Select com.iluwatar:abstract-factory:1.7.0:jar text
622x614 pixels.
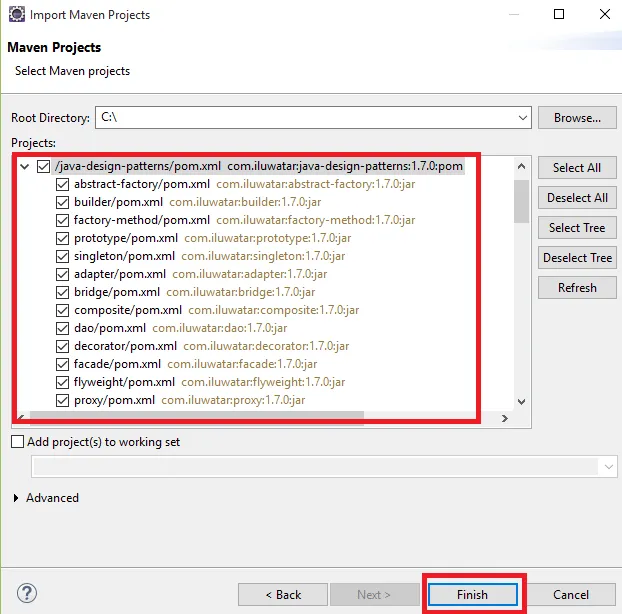[316, 184]
